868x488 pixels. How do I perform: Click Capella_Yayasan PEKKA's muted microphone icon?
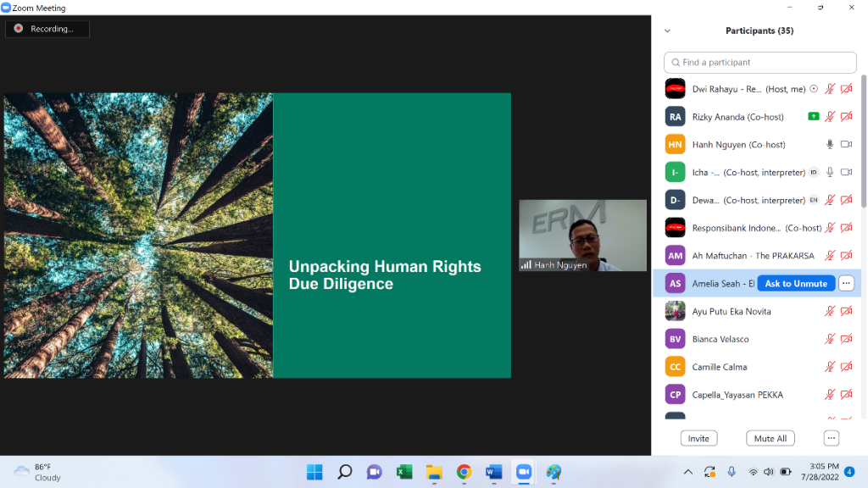tap(829, 395)
